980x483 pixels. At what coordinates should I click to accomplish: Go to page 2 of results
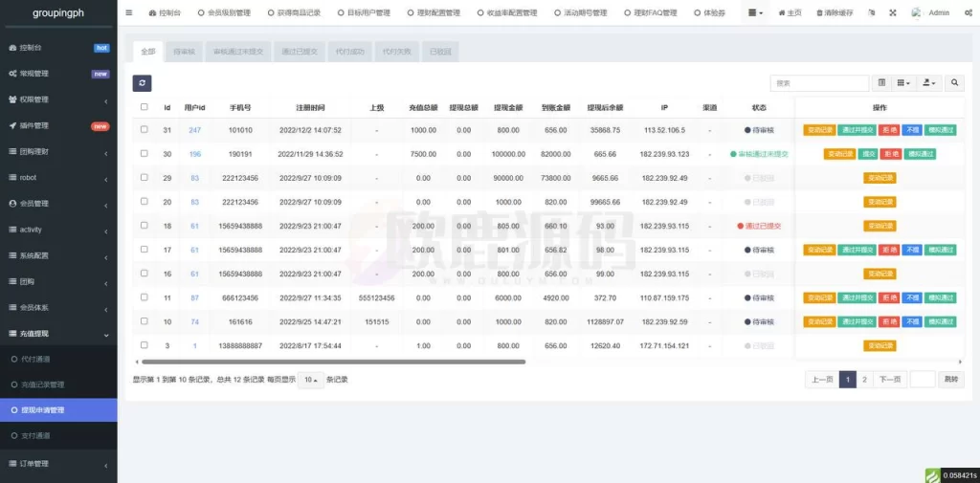(x=864, y=380)
